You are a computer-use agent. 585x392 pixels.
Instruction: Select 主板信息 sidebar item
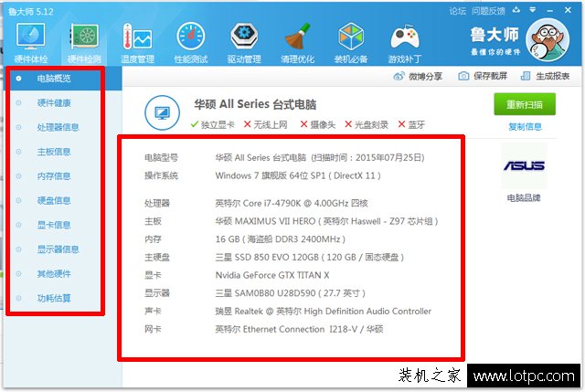(55, 152)
